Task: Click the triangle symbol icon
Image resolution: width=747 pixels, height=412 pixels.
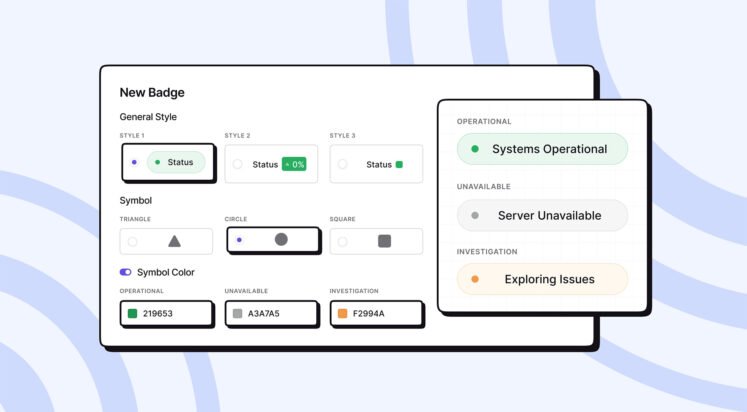Action: [174, 241]
